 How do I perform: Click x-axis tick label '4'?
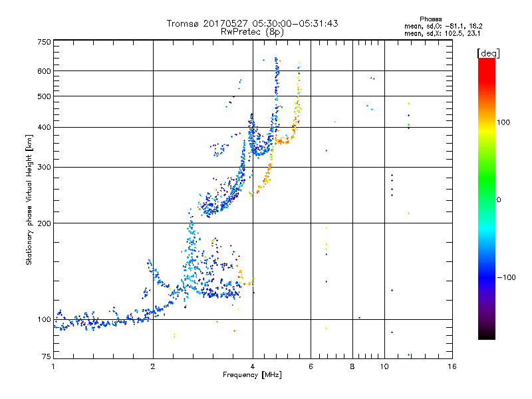pyautogui.click(x=253, y=366)
